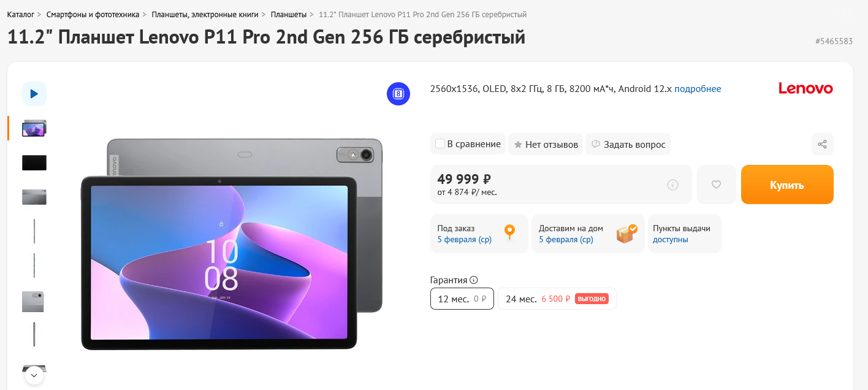868x390 pixels.
Task: Click the price info circle icon
Action: (672, 185)
